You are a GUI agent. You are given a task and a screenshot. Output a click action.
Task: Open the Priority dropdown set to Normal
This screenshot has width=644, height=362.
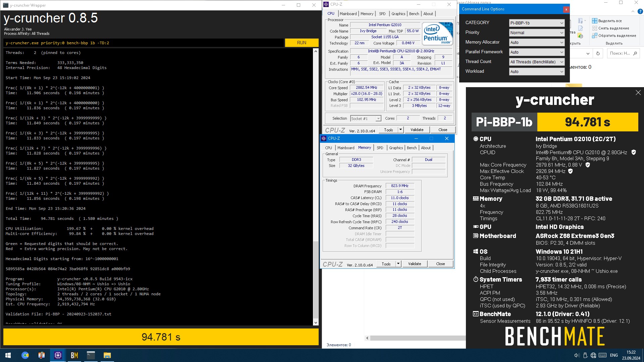point(537,33)
